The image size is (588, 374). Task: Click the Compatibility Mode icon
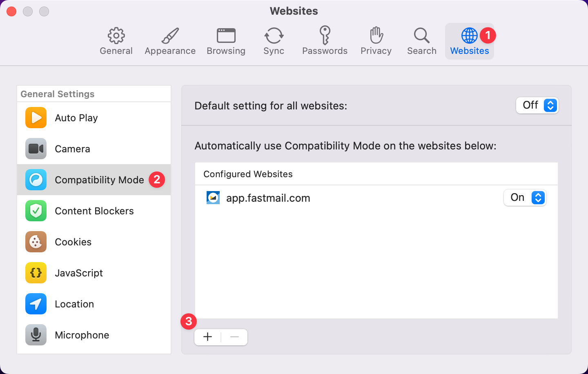pyautogui.click(x=36, y=180)
